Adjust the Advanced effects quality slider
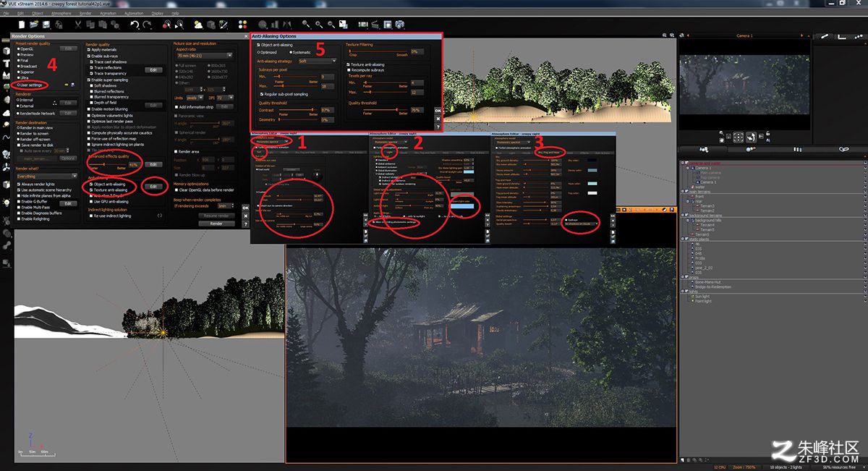The image size is (868, 471). coord(107,165)
